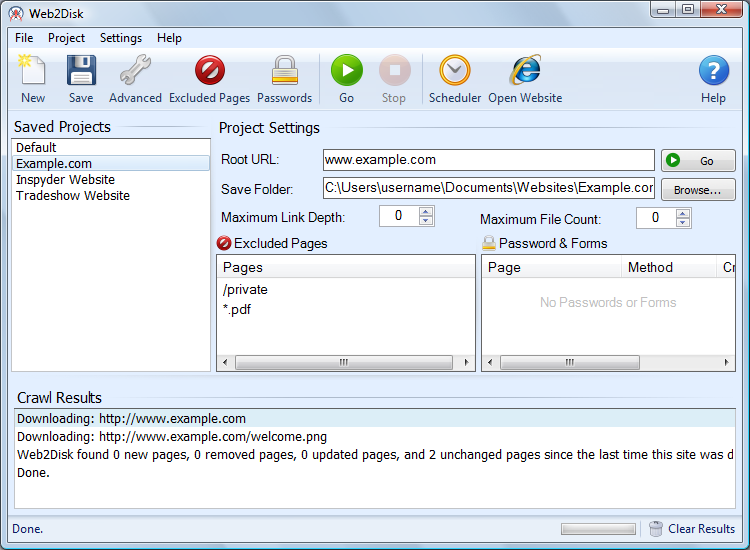This screenshot has width=750, height=550.
Task: Click the Clear Results link
Action: pos(701,528)
